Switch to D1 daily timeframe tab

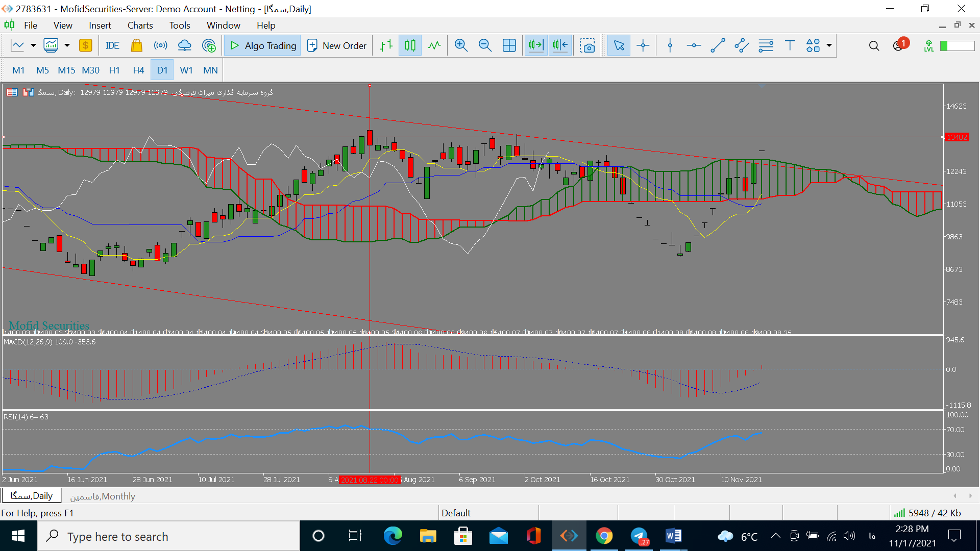click(162, 70)
